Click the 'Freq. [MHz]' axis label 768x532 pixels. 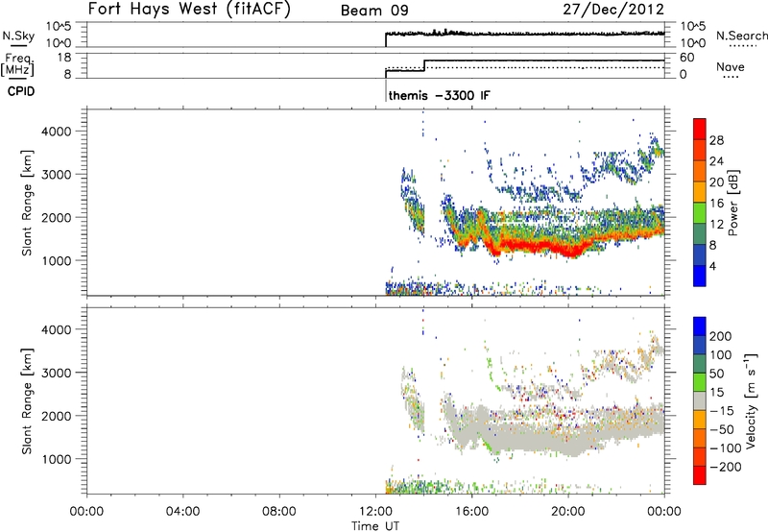[x=17, y=64]
